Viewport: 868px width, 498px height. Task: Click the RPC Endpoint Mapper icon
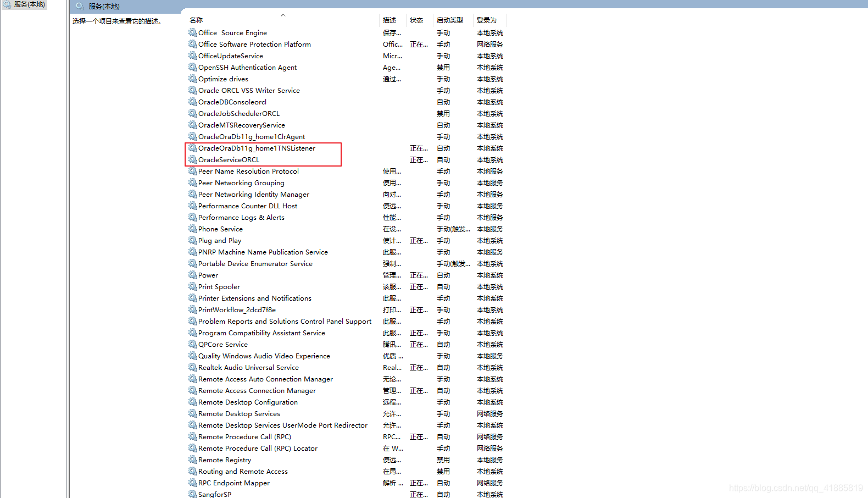click(193, 483)
